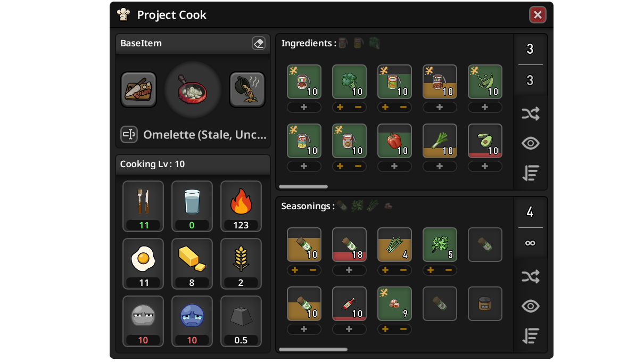Select the broccoli ingredient tile
Viewport: 644px width, 362px height.
point(349,82)
